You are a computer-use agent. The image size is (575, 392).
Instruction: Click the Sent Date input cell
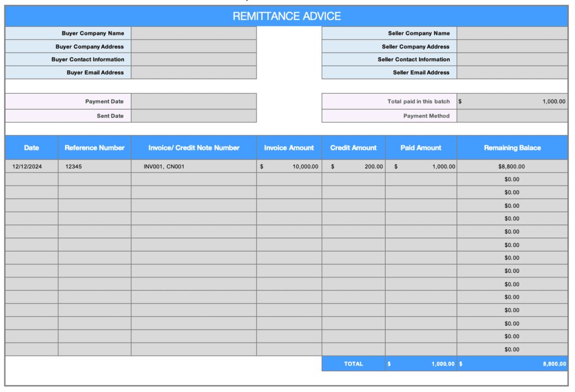pyautogui.click(x=194, y=116)
